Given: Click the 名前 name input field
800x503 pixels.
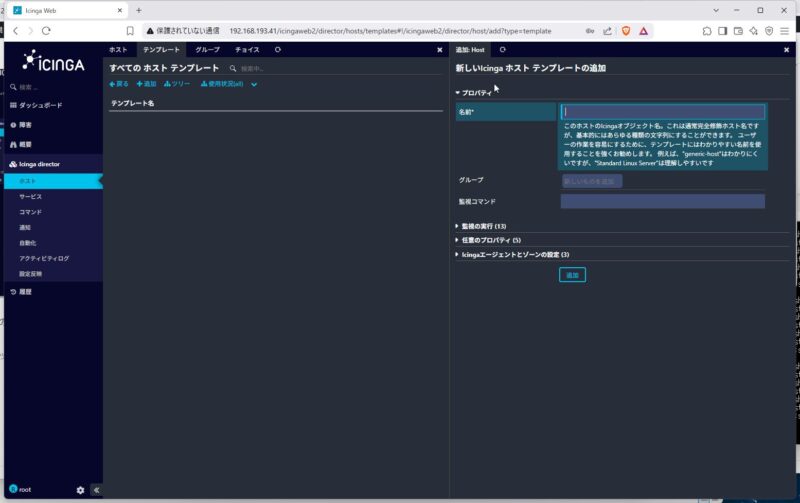Looking at the screenshot, I should (663, 112).
